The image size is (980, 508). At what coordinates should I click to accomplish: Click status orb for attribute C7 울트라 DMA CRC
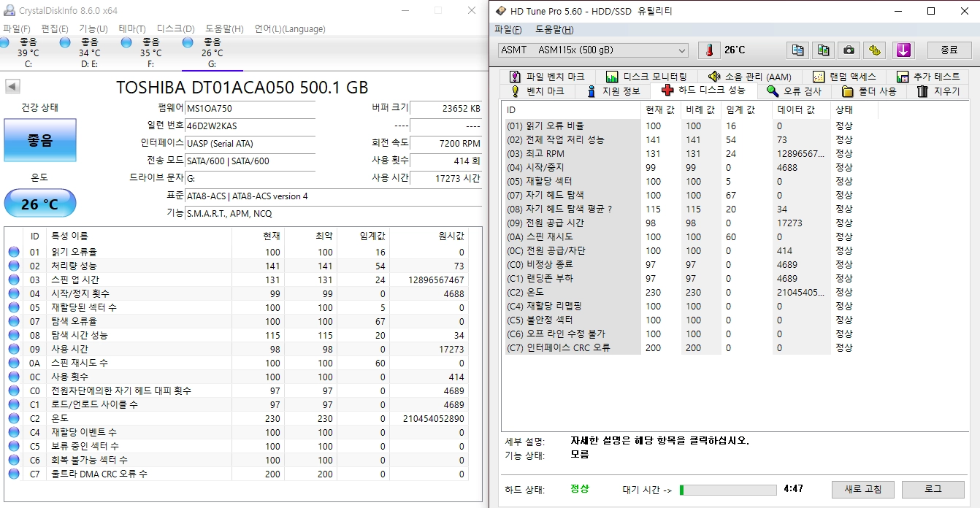(x=14, y=474)
